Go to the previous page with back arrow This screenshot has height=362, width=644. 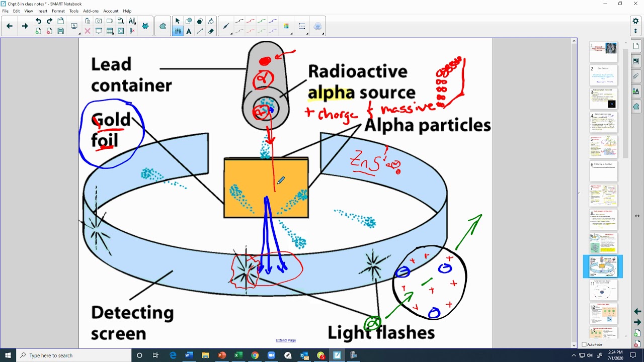9,26
